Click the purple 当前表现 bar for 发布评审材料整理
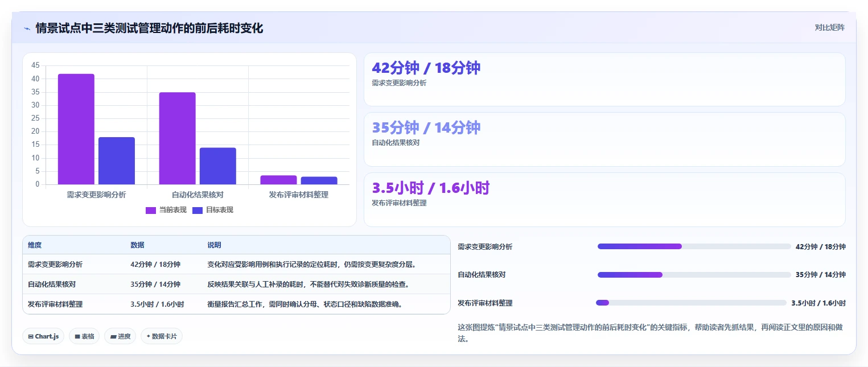868x367 pixels. pyautogui.click(x=279, y=180)
